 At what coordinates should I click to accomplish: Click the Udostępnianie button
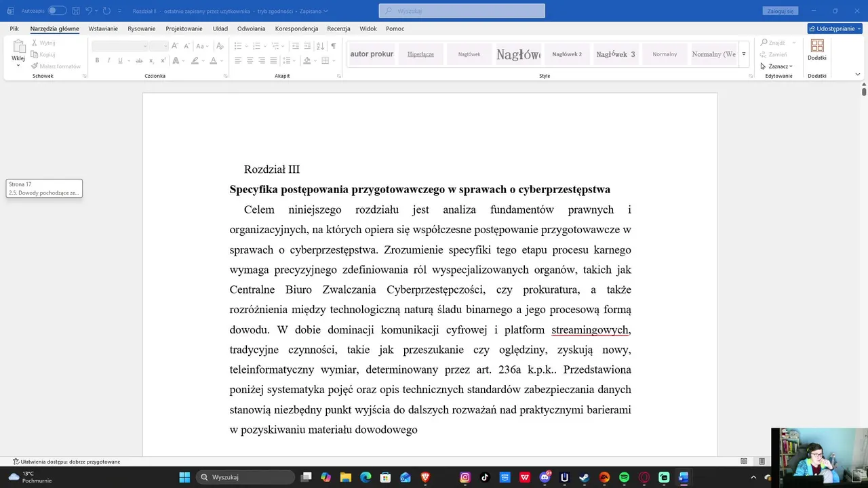[835, 28]
